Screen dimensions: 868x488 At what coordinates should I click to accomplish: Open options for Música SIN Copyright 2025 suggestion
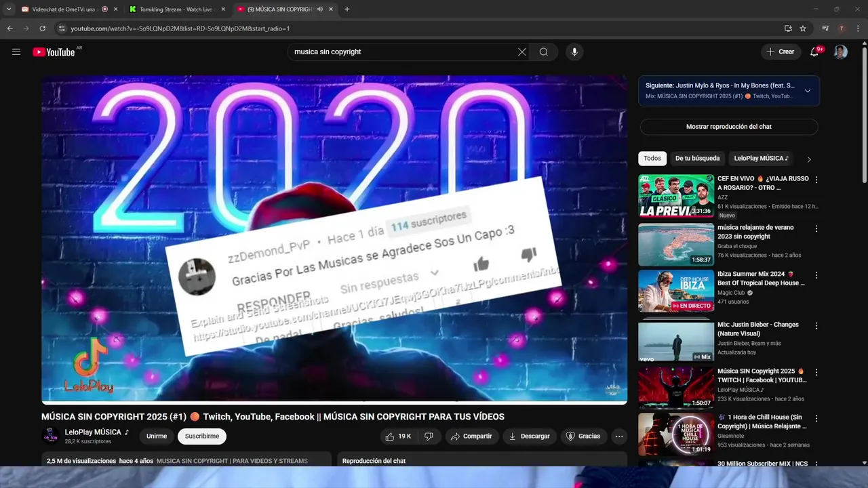pos(816,372)
